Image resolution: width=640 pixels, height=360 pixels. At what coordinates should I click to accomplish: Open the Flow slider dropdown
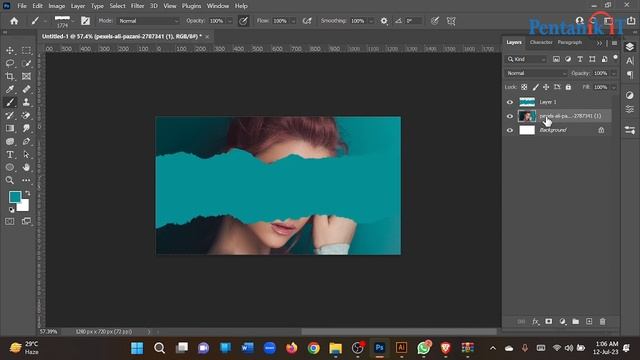293,21
